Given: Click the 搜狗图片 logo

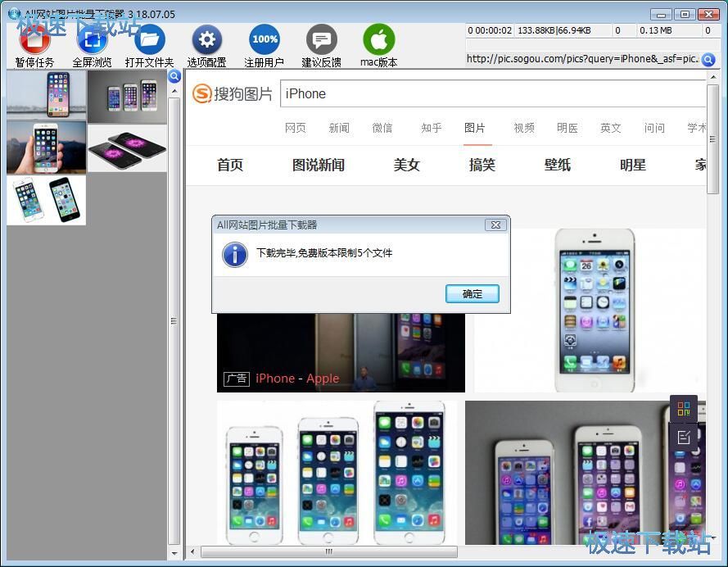Looking at the screenshot, I should 233,93.
